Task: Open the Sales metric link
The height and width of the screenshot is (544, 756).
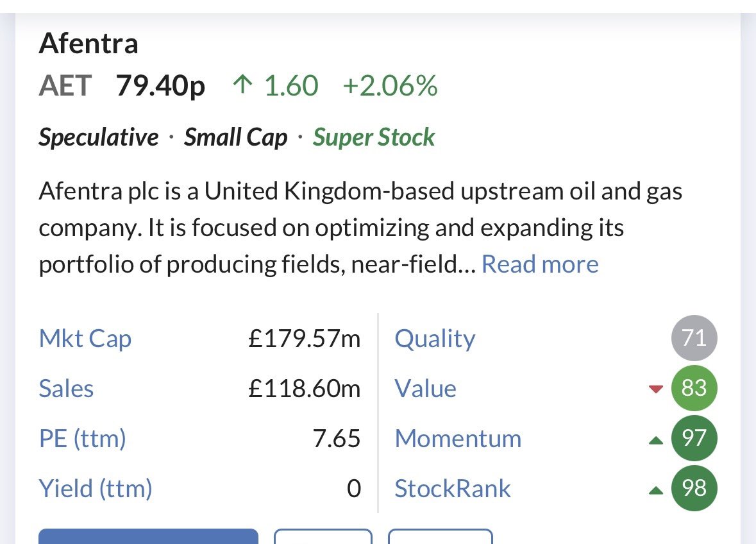Action: tap(67, 389)
